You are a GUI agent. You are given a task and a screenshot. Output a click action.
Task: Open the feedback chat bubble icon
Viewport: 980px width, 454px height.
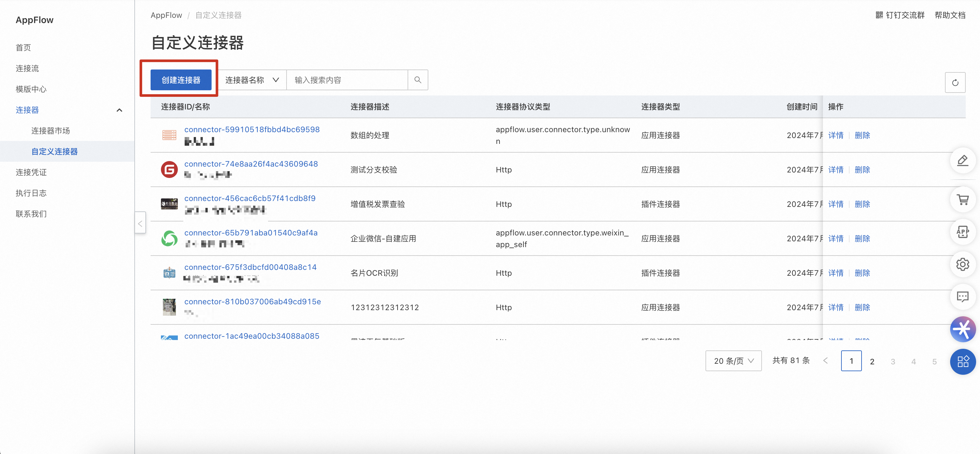[x=962, y=296]
